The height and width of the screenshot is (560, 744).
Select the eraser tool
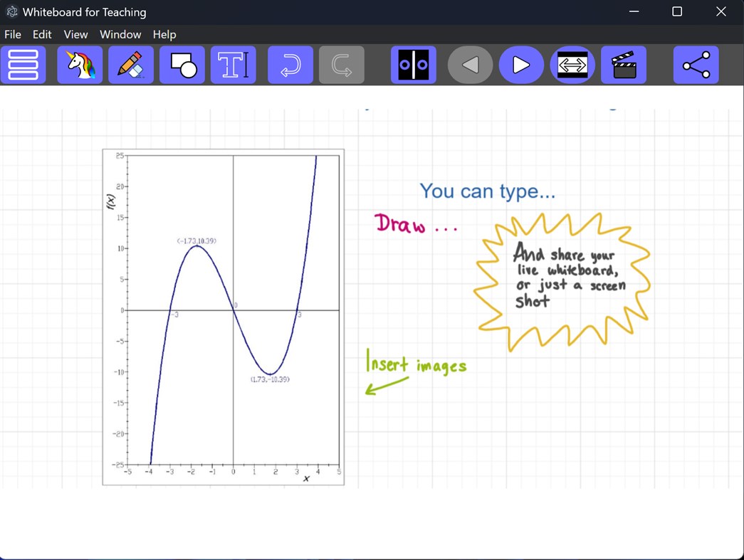pos(131,64)
